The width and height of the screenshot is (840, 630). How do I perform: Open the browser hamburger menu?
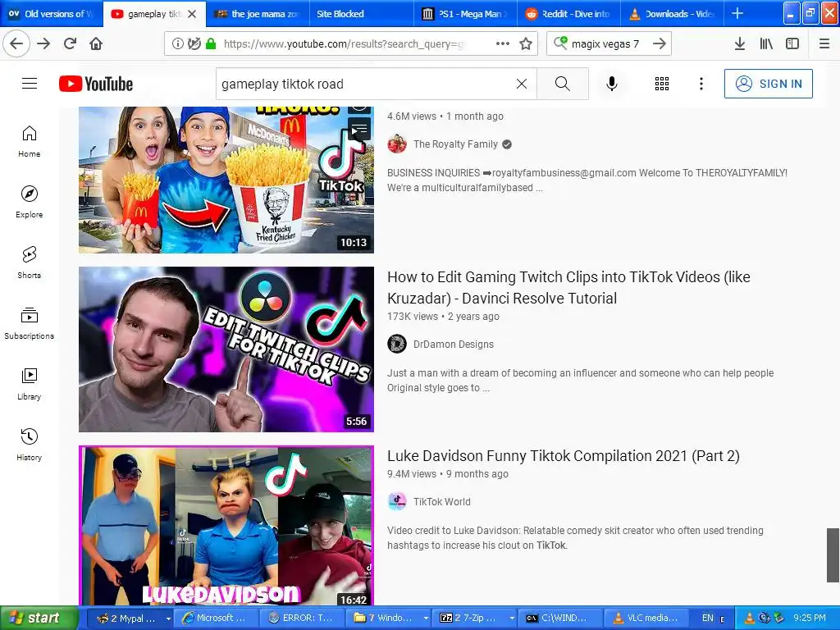tap(824, 43)
